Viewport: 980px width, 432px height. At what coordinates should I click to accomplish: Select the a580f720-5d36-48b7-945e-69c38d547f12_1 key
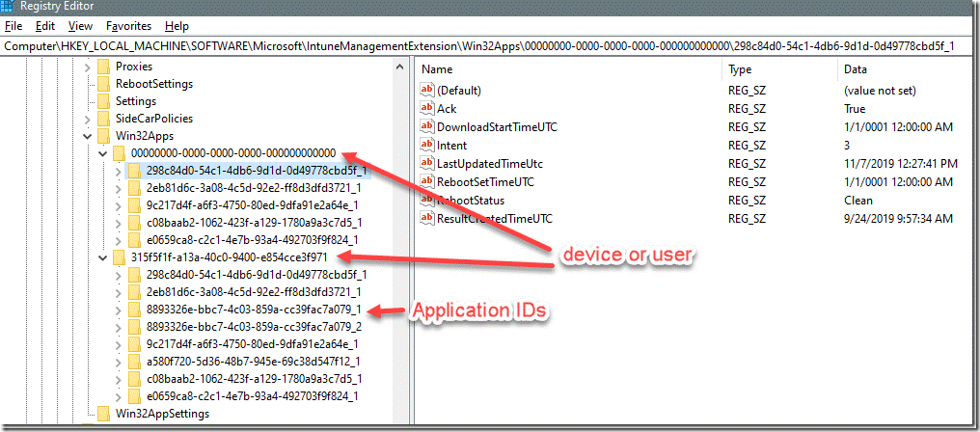(x=253, y=362)
